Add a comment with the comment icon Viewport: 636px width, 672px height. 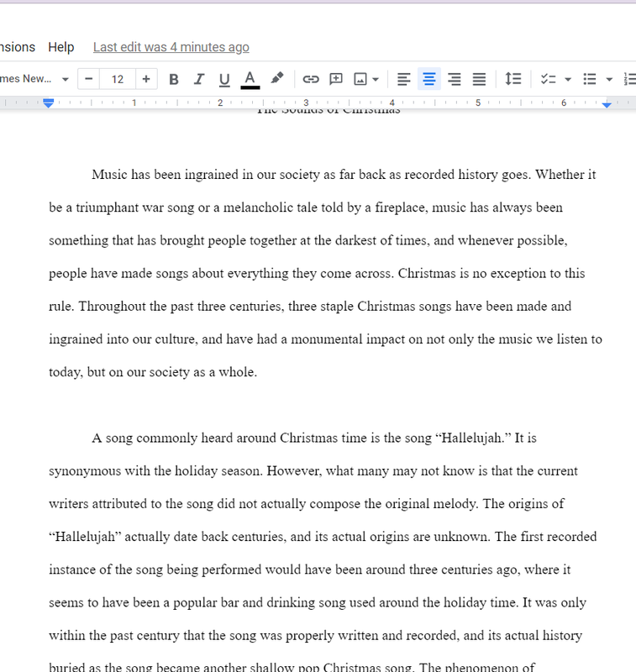point(336,79)
